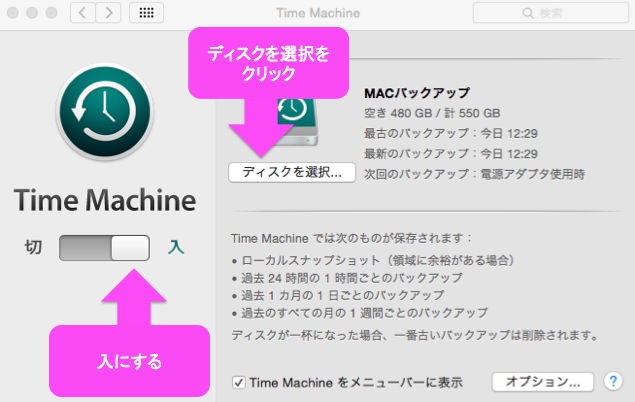Click the 次回のバックアップ：電源アダプタ使用時 line

(474, 174)
